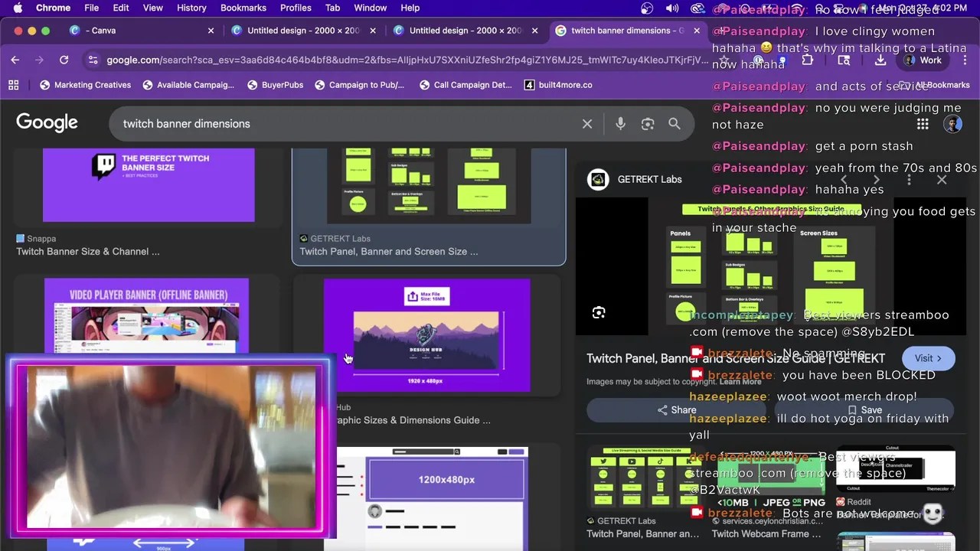
Task: Switch to the second Untitled design tab
Action: 464,31
